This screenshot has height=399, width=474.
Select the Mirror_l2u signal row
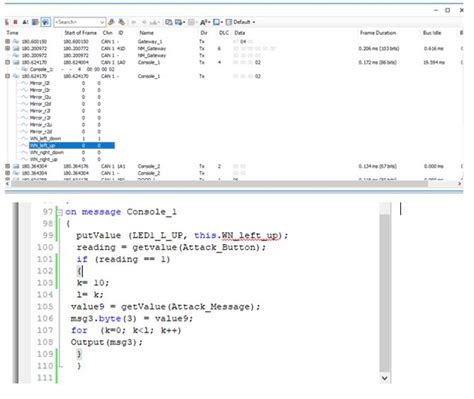(x=65, y=97)
